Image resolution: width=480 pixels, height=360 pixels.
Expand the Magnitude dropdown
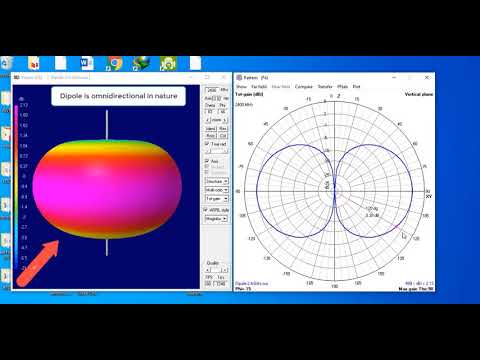pyautogui.click(x=217, y=219)
